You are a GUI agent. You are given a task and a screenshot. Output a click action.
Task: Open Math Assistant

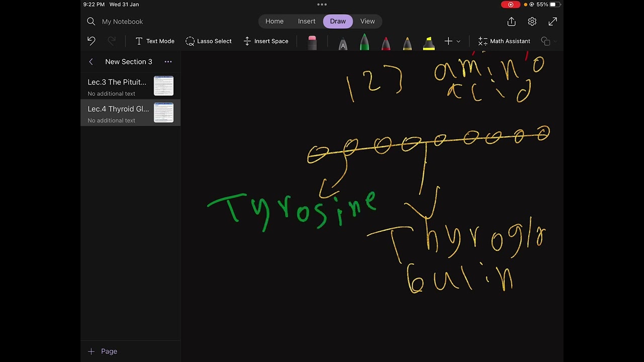pyautogui.click(x=504, y=41)
